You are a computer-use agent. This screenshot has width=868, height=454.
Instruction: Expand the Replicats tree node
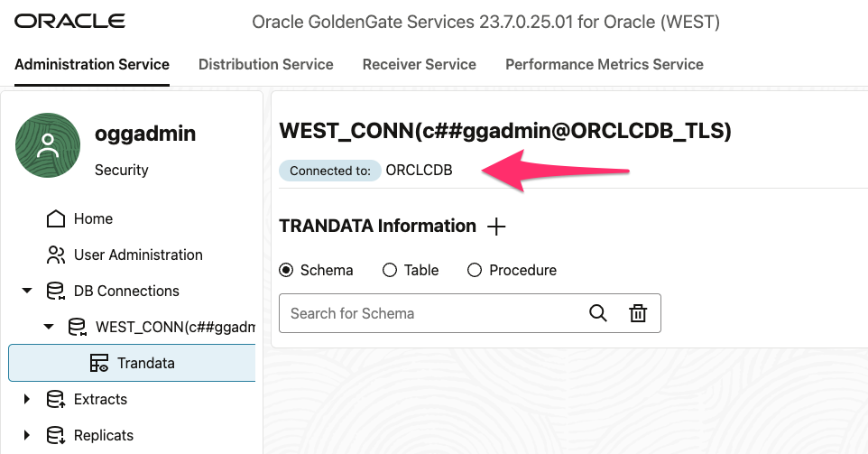click(27, 435)
